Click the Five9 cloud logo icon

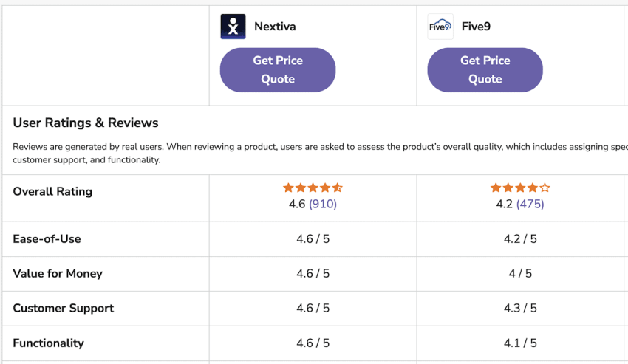[440, 27]
